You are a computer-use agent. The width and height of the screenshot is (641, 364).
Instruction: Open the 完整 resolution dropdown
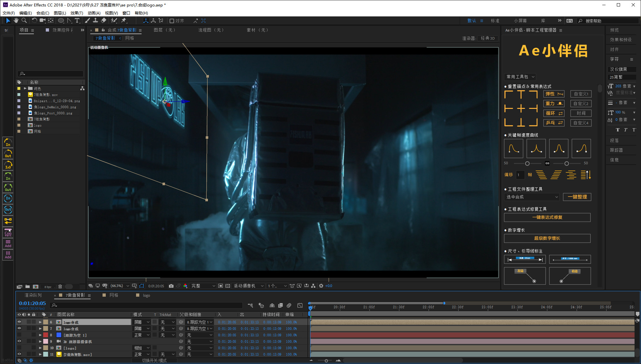(203, 286)
